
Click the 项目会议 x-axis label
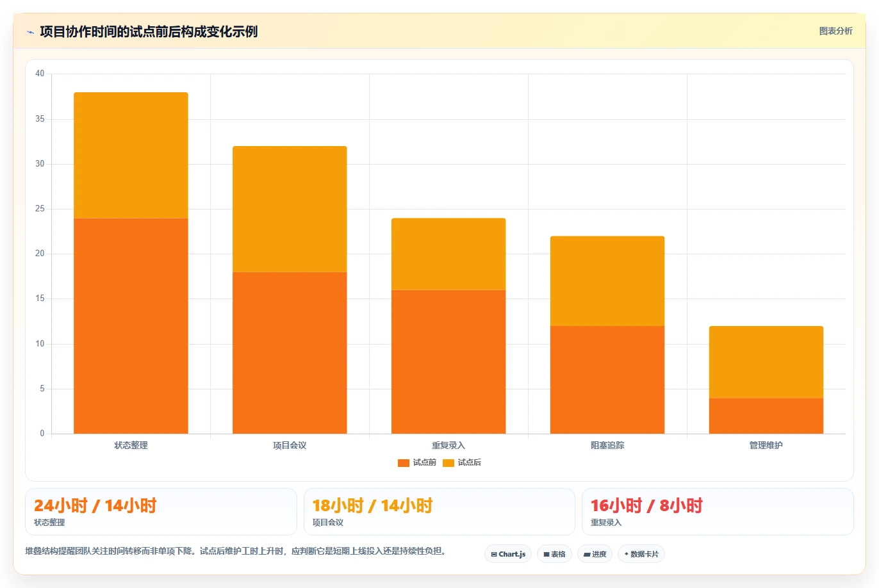pos(290,445)
